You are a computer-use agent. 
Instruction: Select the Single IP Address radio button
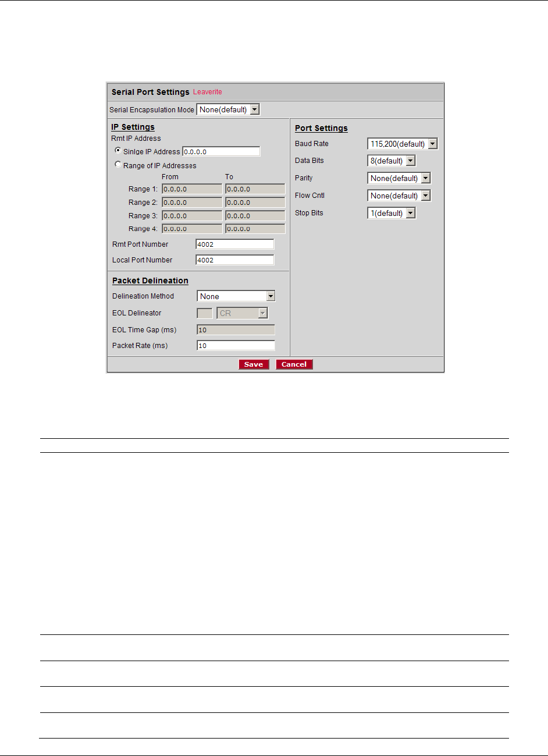click(118, 150)
